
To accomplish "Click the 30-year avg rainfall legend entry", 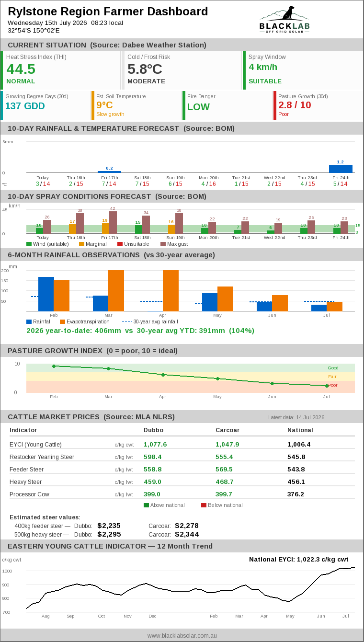I will pyautogui.click(x=150, y=321).
